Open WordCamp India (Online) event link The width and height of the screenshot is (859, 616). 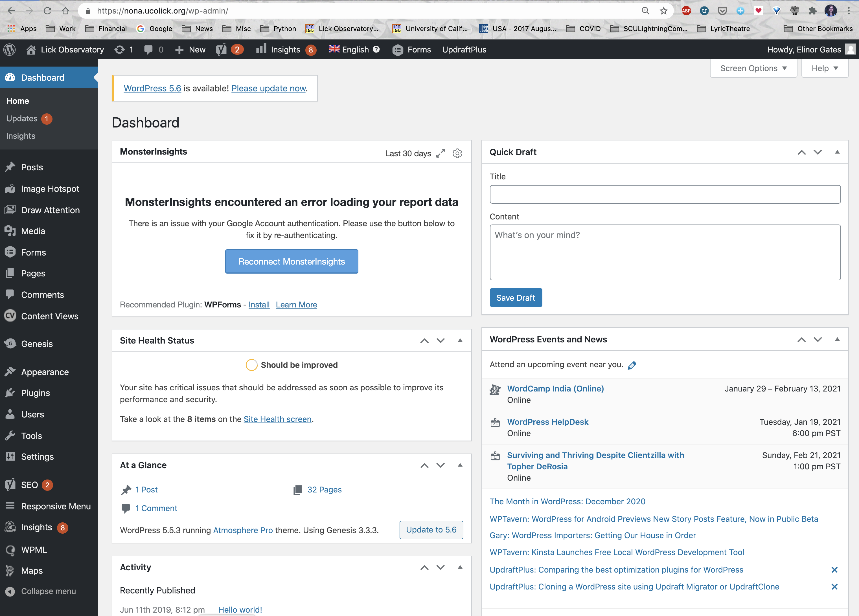556,388
